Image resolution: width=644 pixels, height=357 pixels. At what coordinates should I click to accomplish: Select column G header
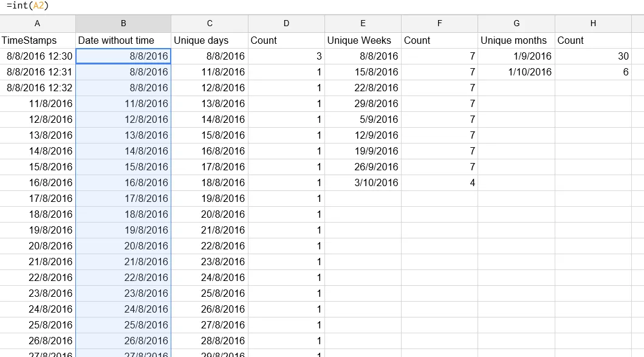click(516, 24)
